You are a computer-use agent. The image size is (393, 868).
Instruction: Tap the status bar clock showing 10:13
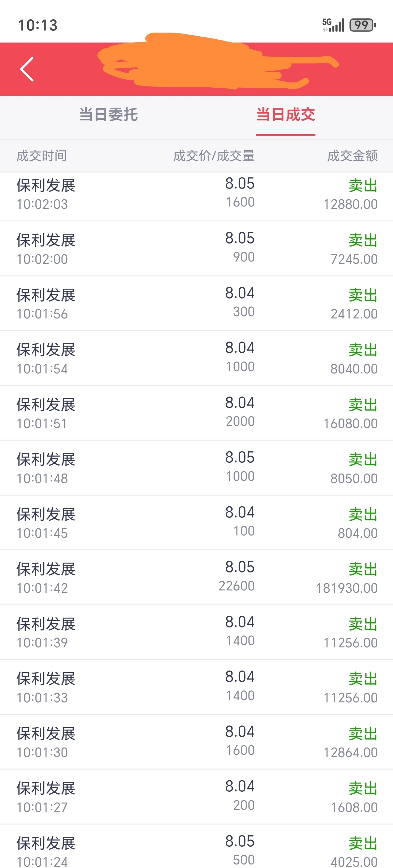(38, 25)
